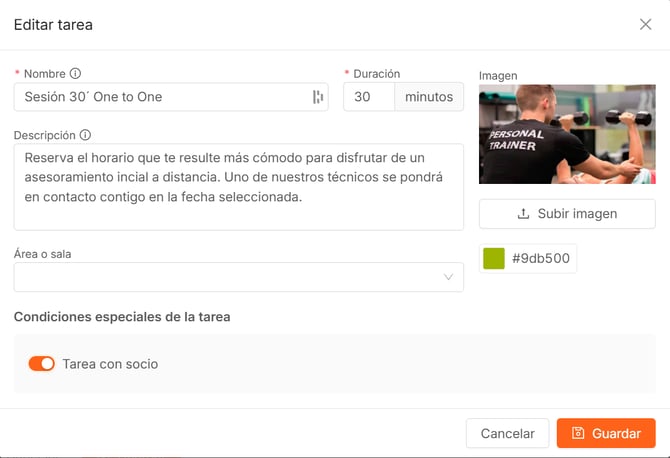
Task: Open the green color swatch picker
Action: point(494,259)
